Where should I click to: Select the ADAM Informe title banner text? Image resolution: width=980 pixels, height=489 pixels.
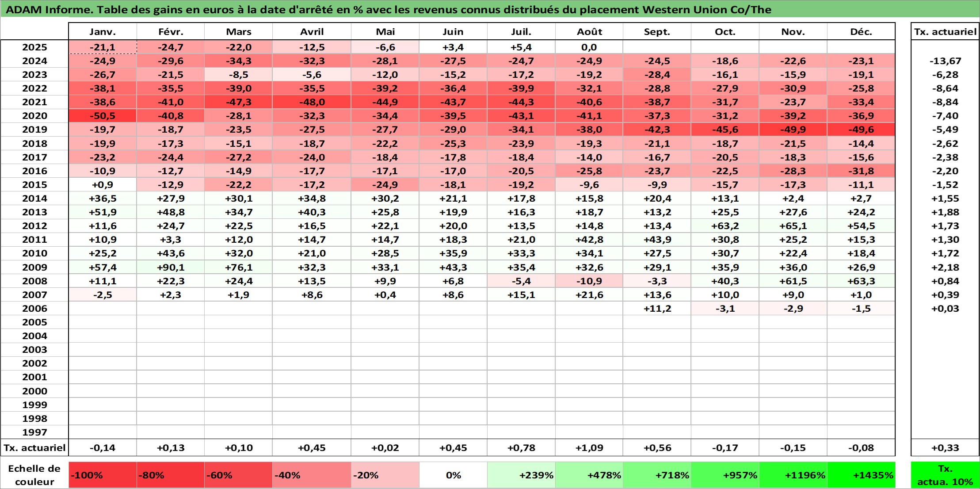pos(389,10)
